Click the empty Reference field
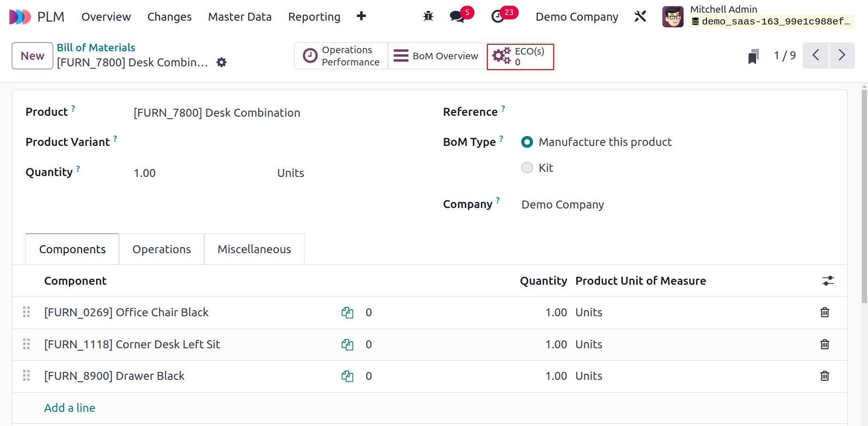Screen dimensions: 868x426 pos(677,113)
